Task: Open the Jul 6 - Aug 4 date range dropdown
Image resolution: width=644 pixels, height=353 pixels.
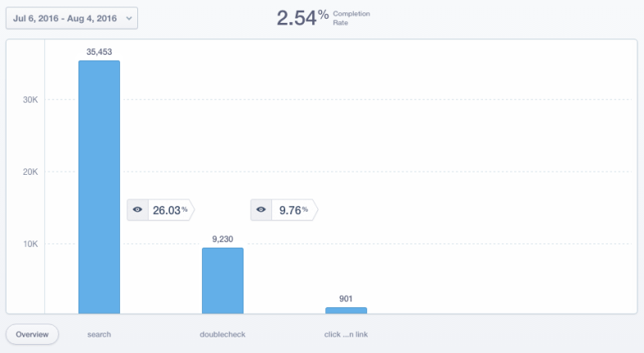Action: point(72,18)
